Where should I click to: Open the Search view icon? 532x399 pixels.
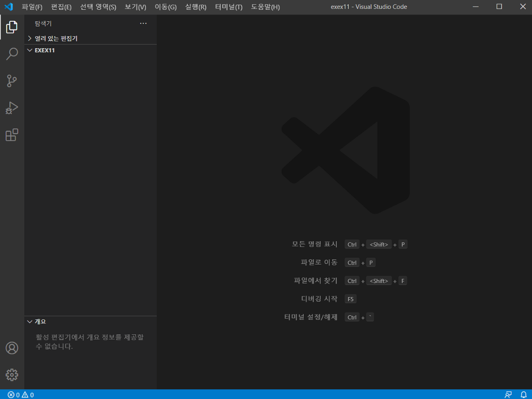[x=12, y=54]
